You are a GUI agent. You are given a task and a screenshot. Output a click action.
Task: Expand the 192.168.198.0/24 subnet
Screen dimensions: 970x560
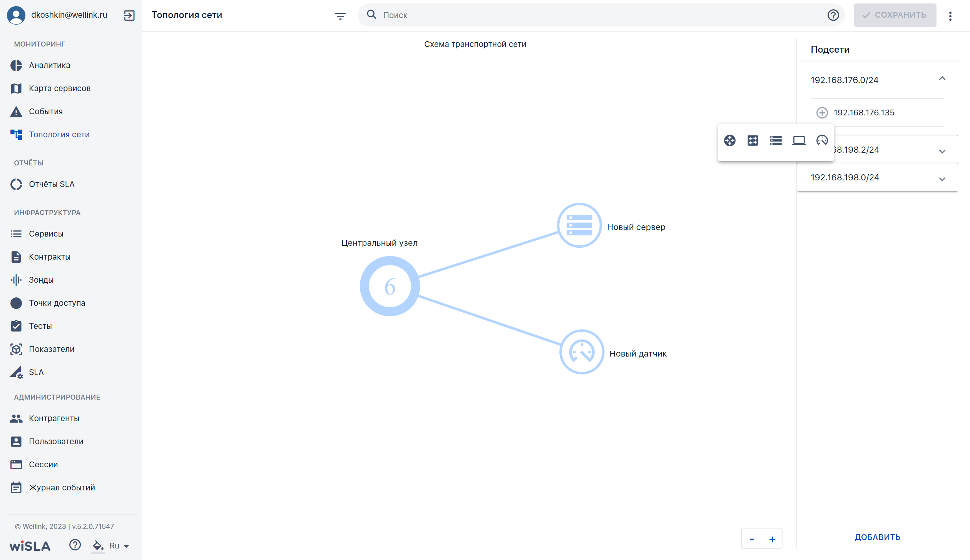tap(942, 179)
